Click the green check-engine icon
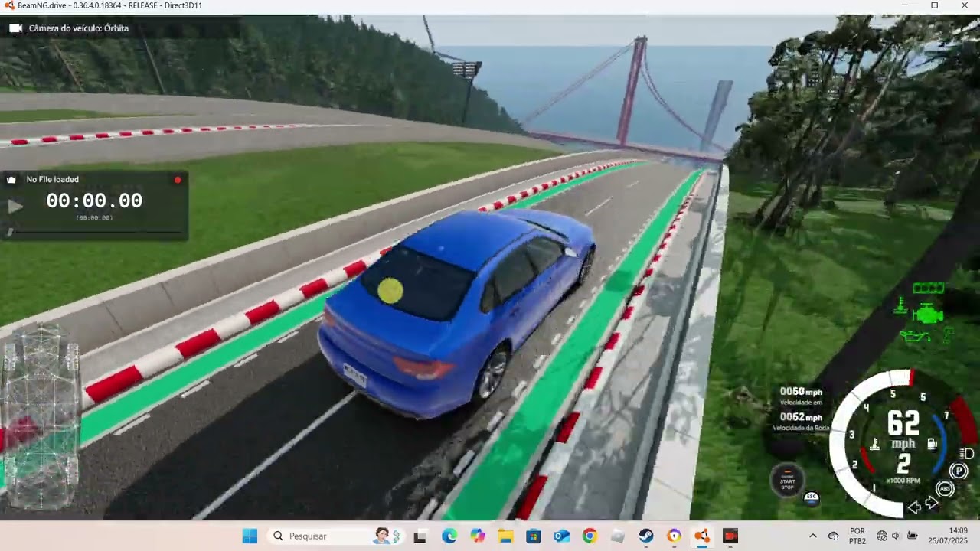The width and height of the screenshot is (980, 551). [929, 312]
